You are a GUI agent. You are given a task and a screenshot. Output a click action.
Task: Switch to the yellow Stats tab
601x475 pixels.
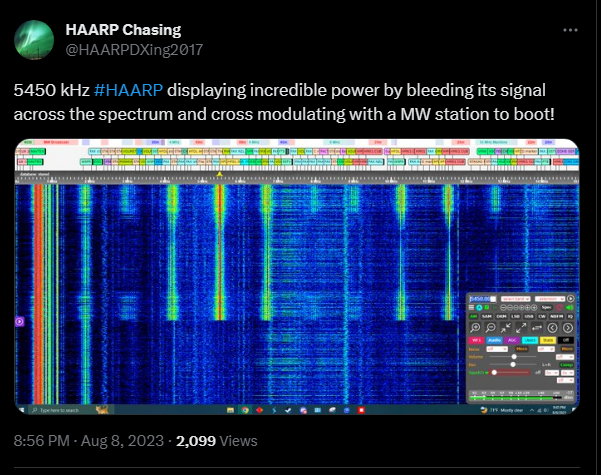[x=548, y=340]
